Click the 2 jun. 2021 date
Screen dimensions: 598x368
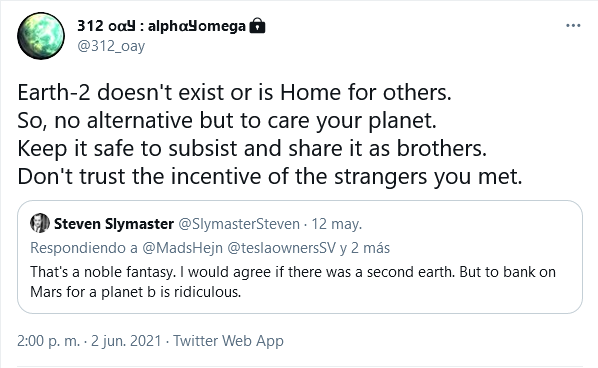[126, 341]
